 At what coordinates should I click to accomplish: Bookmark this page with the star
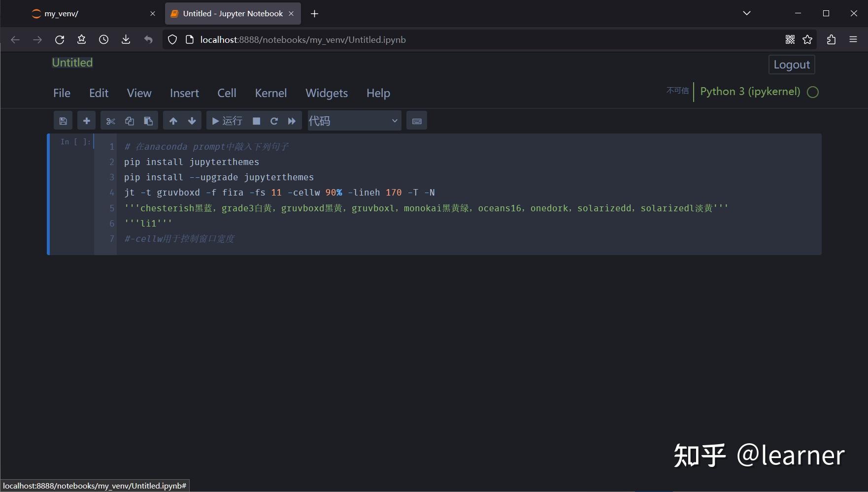807,39
